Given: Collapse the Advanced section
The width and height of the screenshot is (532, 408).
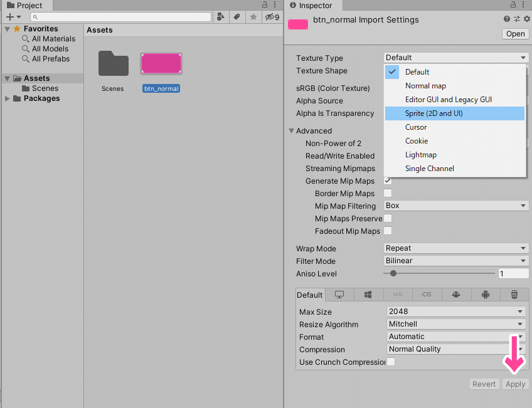Looking at the screenshot, I should pos(291,130).
